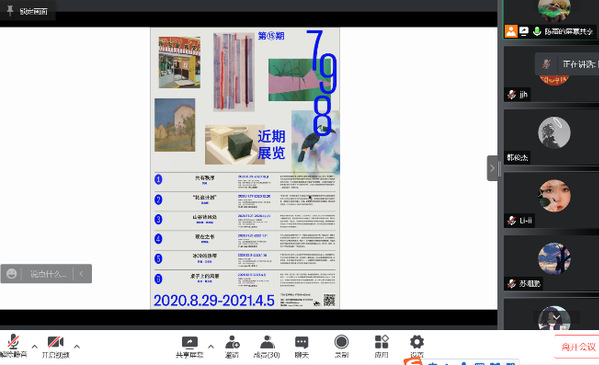Open the Invite participants icon
Viewport: 599px width, 365px height.
[x=232, y=347]
